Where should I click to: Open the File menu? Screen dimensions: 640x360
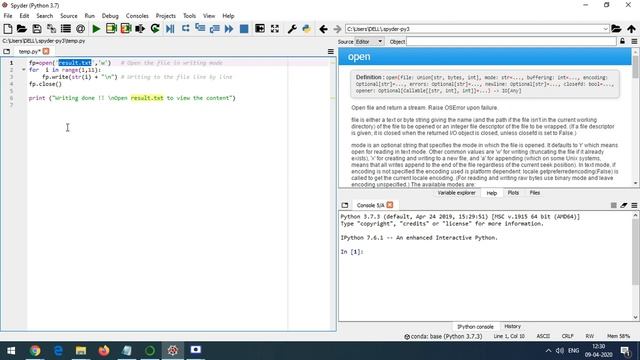pyautogui.click(x=8, y=16)
